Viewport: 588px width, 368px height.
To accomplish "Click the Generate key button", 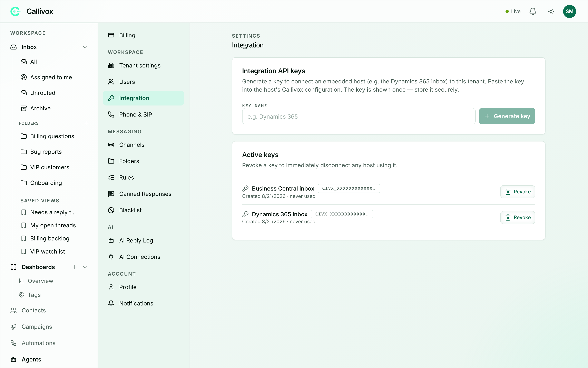I will click(507, 116).
